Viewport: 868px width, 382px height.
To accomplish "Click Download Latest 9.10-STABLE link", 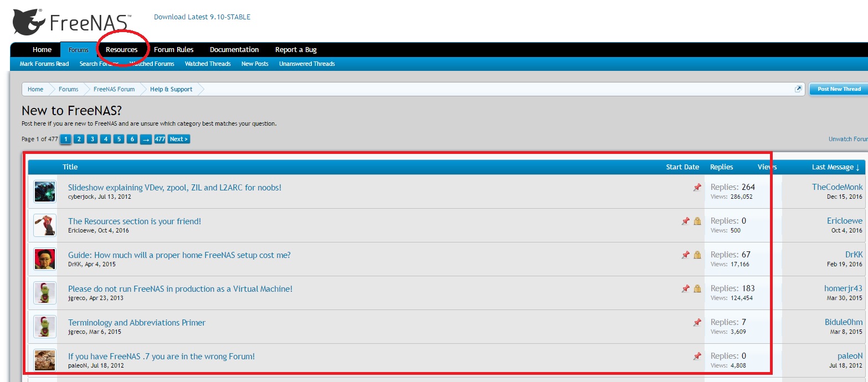I will (202, 17).
